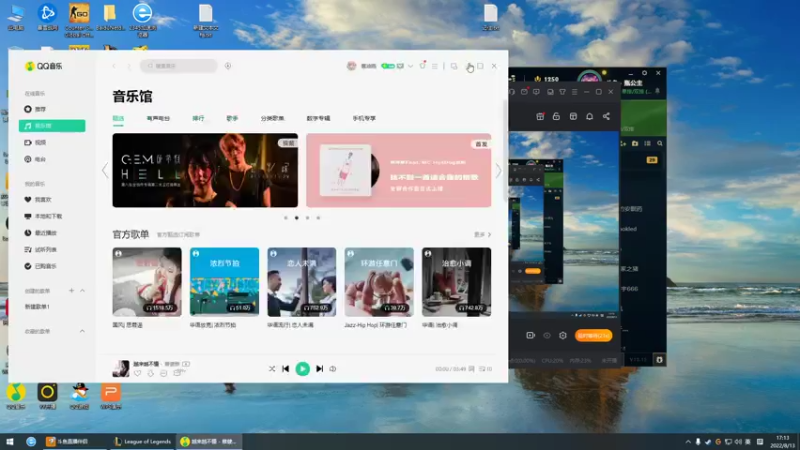Click the QQ Music vertical scrollbar
Viewport: 800px width, 450px height.
(506, 151)
